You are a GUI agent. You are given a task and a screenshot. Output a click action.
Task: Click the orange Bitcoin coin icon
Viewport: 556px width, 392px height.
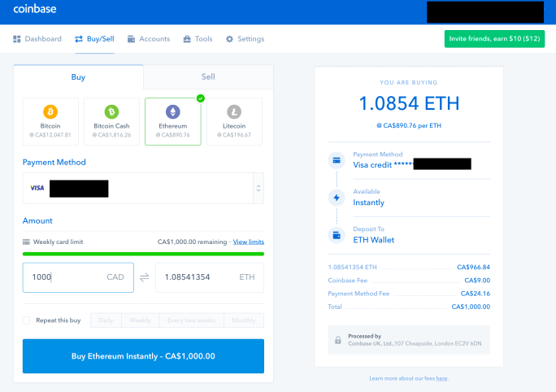click(x=50, y=111)
